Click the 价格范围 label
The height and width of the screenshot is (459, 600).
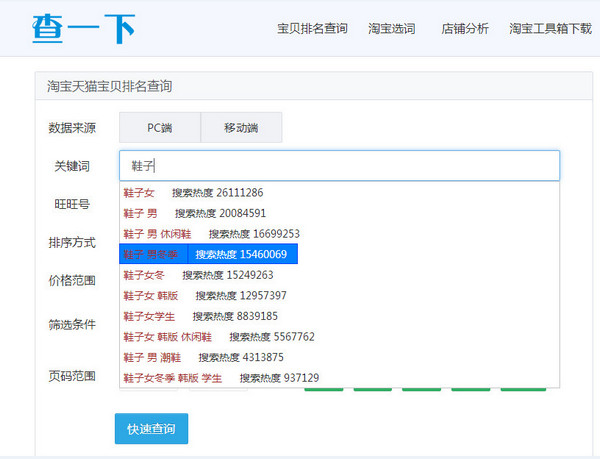(x=72, y=281)
